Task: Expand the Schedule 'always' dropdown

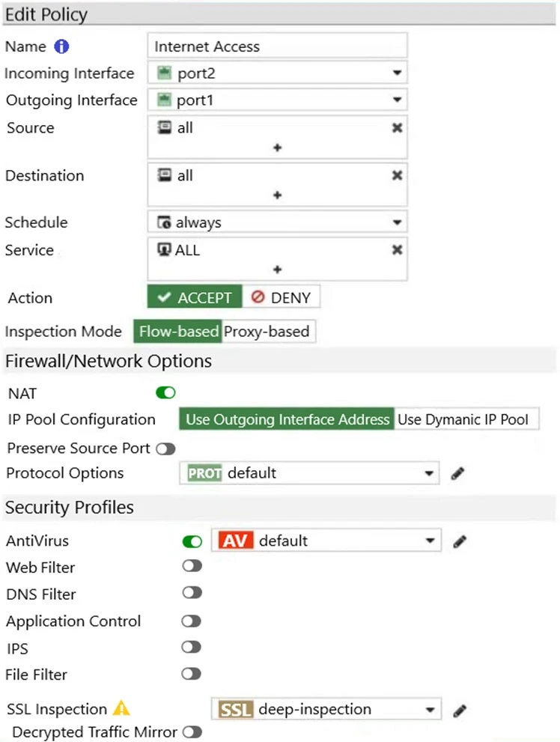Action: point(277,222)
